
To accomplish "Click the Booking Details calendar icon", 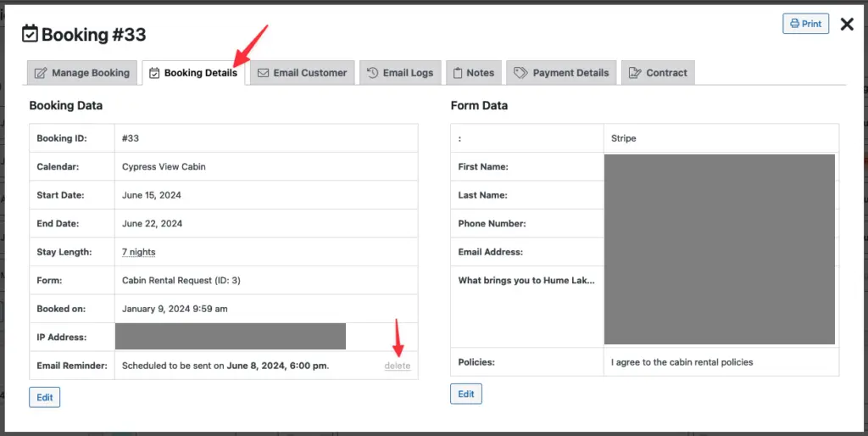I will 154,73.
